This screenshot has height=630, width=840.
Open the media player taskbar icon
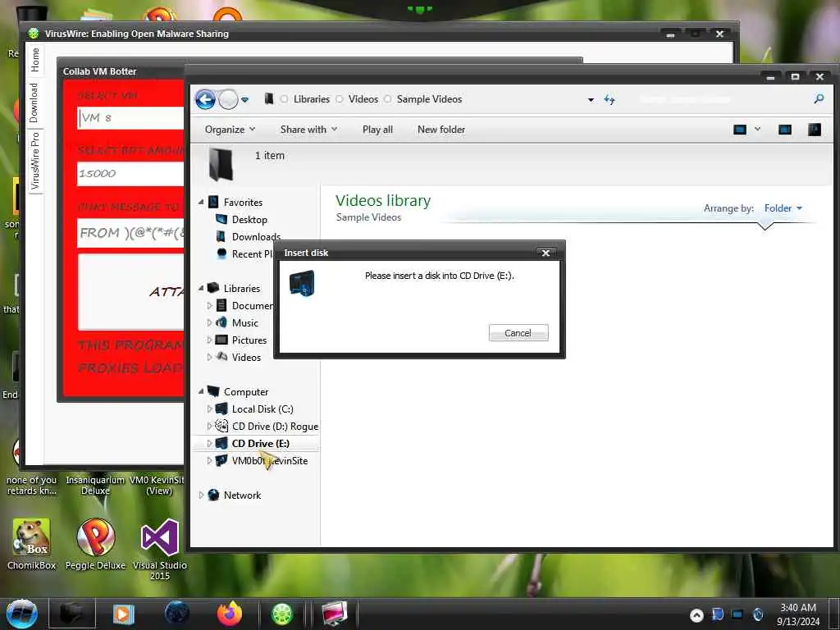pyautogui.click(x=124, y=614)
